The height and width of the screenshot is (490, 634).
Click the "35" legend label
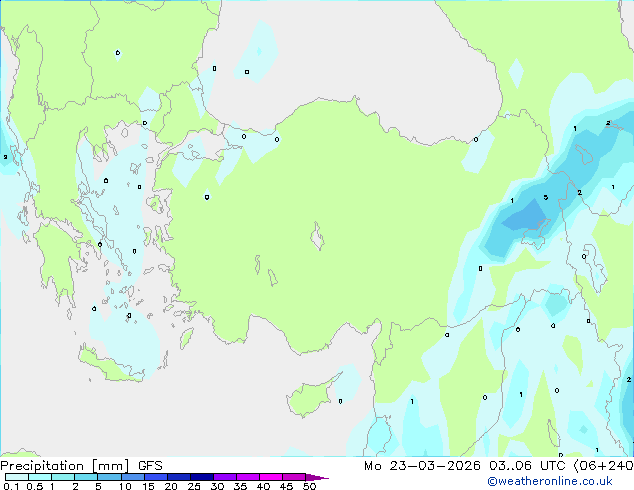click(240, 486)
